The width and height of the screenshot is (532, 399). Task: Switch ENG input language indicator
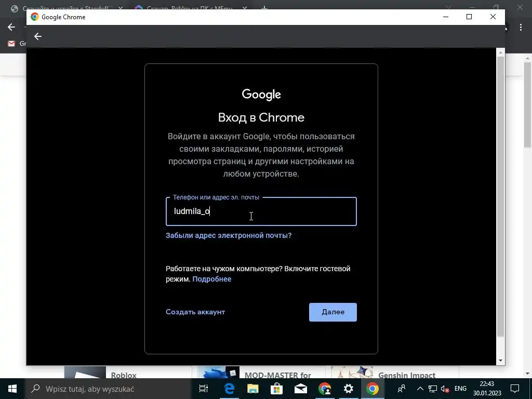click(460, 389)
